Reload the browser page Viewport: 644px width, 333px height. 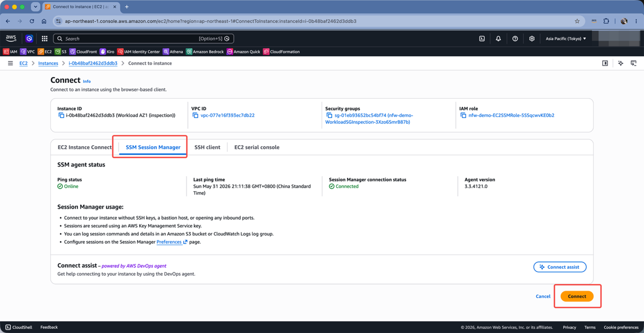32,21
